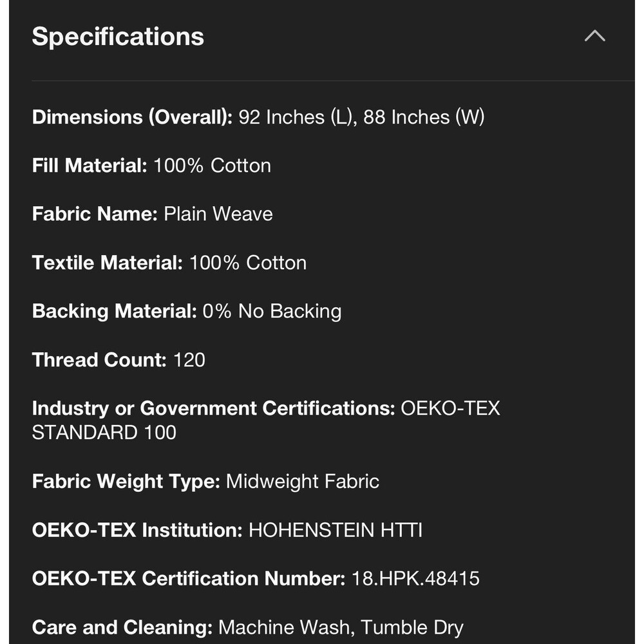Click the OEKO-TEX Institution label
The width and height of the screenshot is (644, 644).
[x=137, y=530]
